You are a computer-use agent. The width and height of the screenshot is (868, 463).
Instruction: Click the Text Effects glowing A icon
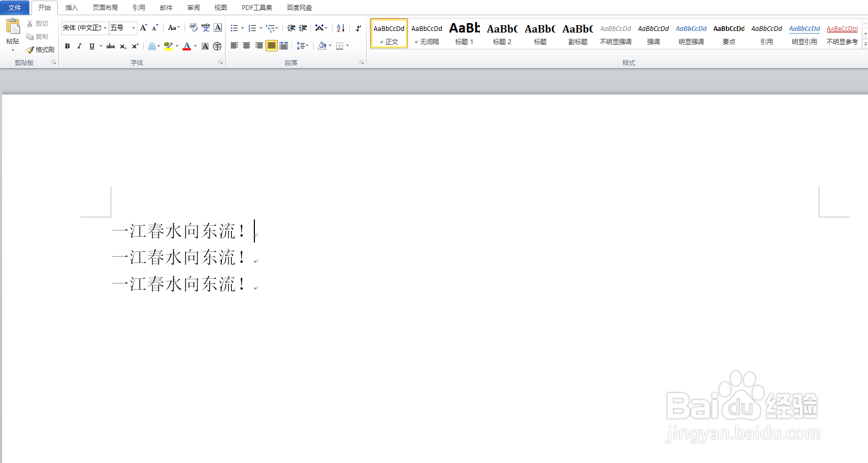(x=152, y=46)
